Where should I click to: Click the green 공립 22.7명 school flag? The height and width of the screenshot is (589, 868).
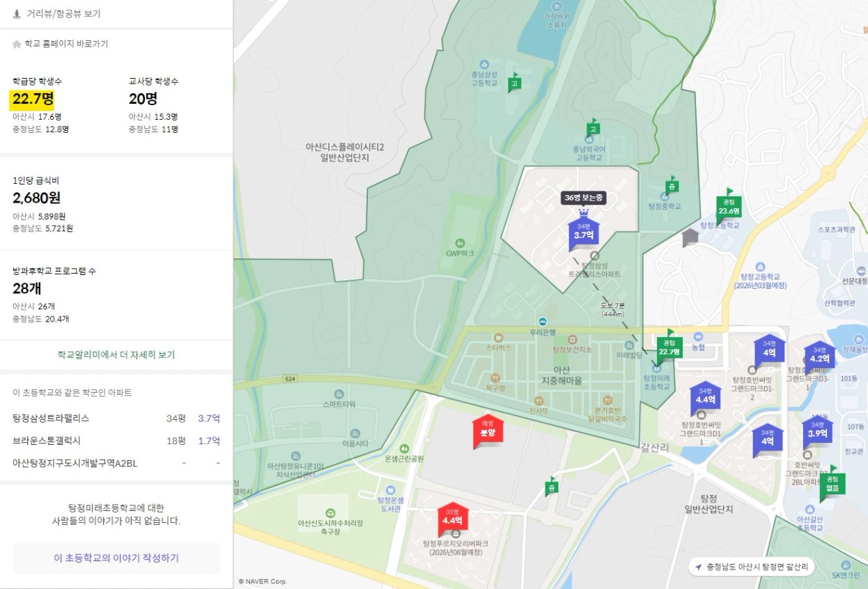669,349
